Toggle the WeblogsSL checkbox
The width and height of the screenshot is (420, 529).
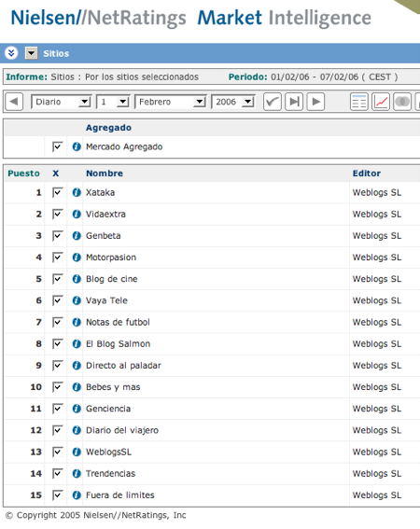(57, 452)
